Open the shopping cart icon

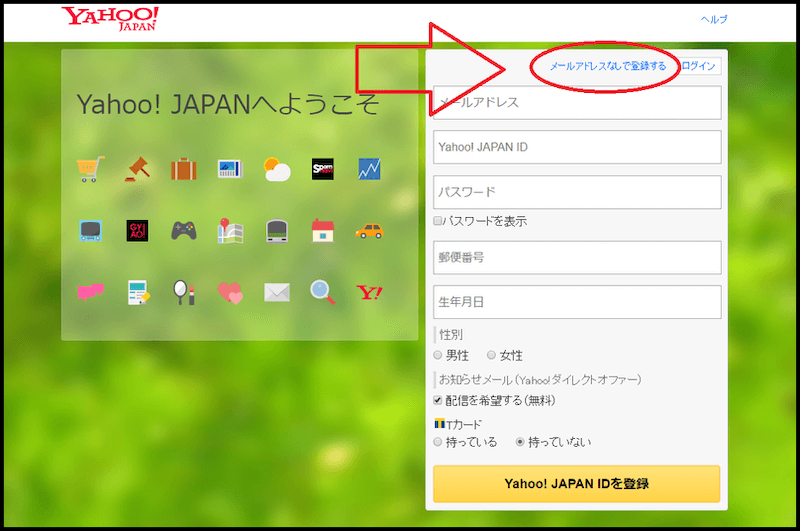(90, 169)
